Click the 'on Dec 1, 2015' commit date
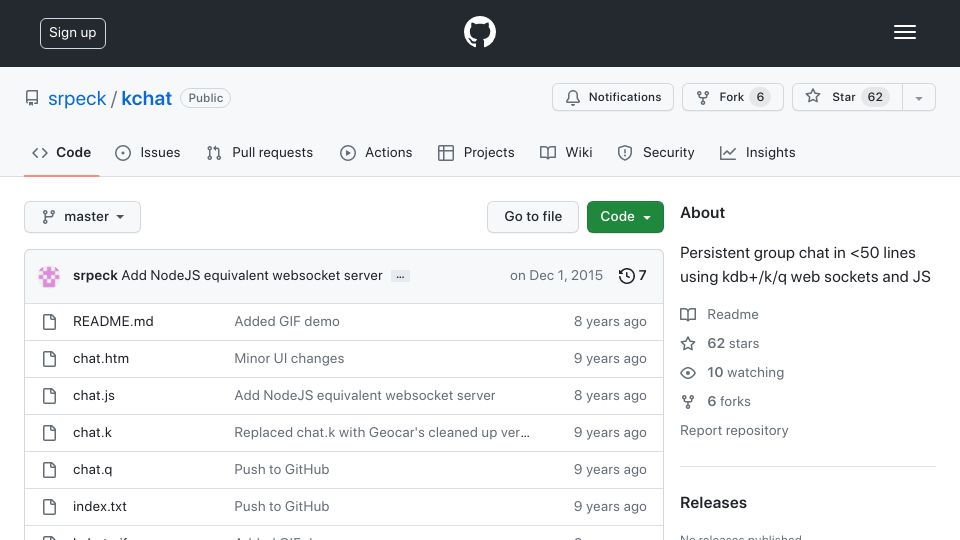 tap(556, 276)
